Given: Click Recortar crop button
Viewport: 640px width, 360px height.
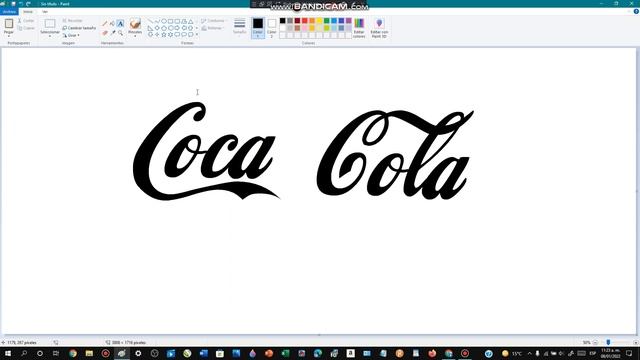Looking at the screenshot, I should [x=73, y=20].
